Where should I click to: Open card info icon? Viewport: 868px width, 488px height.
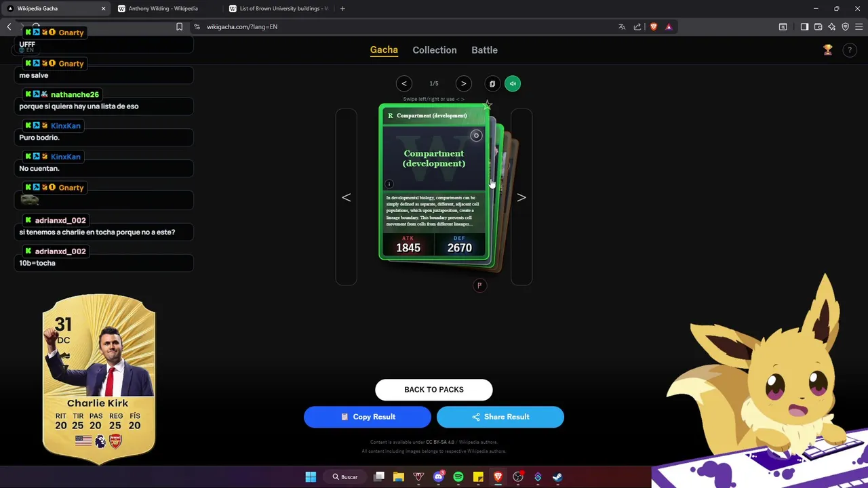389,184
